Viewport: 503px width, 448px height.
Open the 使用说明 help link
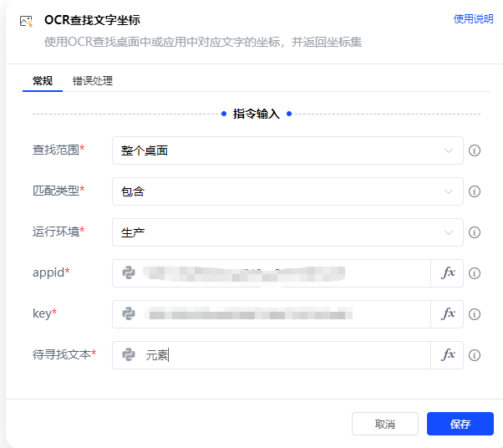473,19
